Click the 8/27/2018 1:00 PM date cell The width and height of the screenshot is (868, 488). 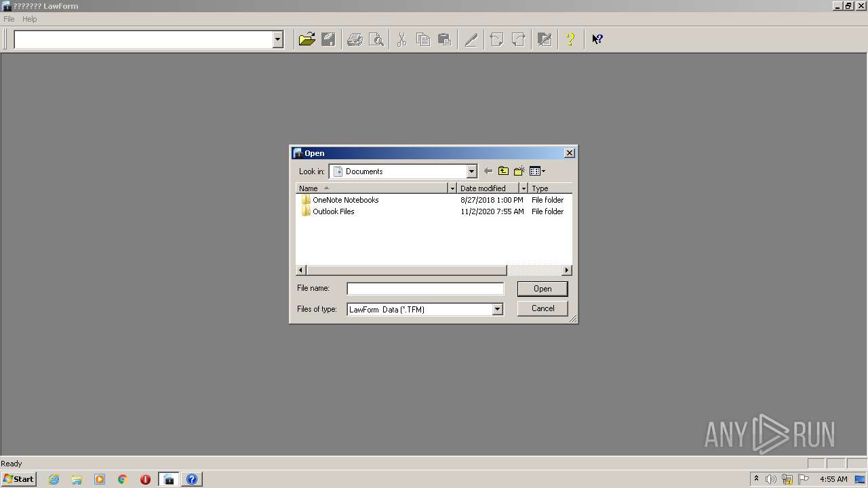(492, 200)
